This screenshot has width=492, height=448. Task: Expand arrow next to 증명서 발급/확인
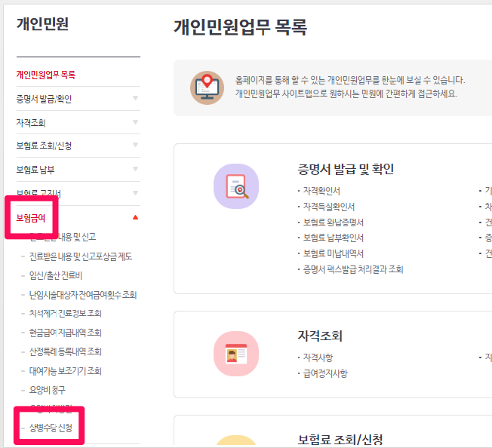135,98
